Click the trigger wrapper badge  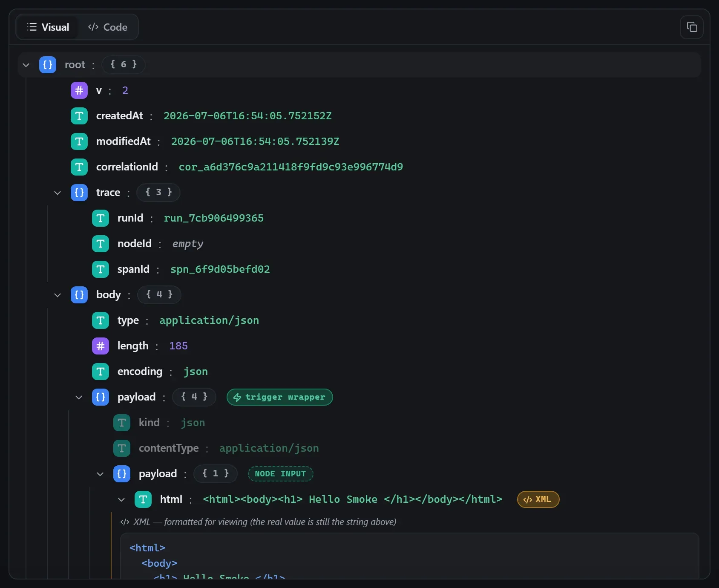coord(280,397)
